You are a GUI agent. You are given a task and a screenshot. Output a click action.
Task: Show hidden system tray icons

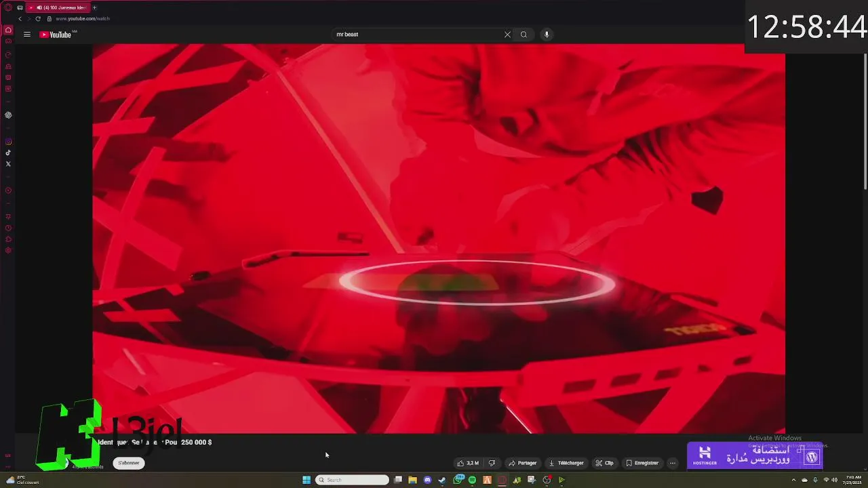[793, 480]
